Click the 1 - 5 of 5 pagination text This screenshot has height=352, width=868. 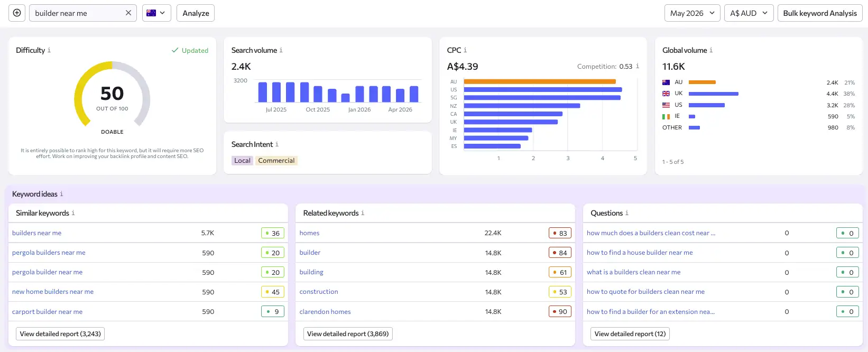point(673,162)
